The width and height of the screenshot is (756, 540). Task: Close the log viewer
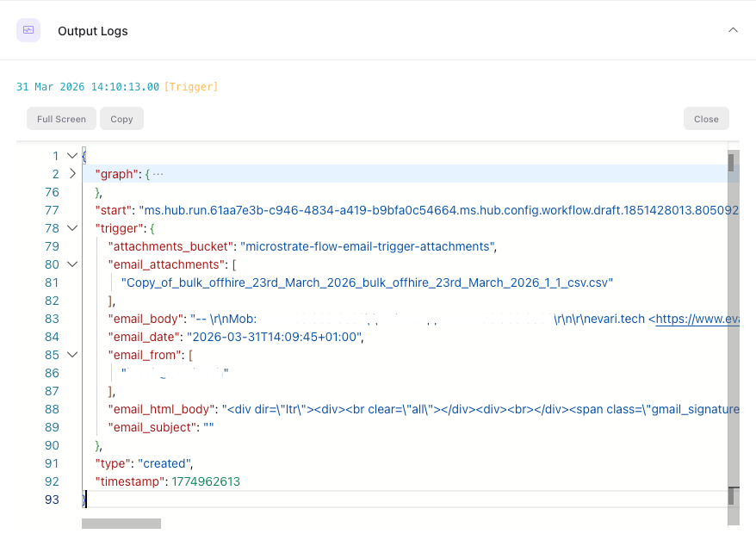tap(706, 119)
